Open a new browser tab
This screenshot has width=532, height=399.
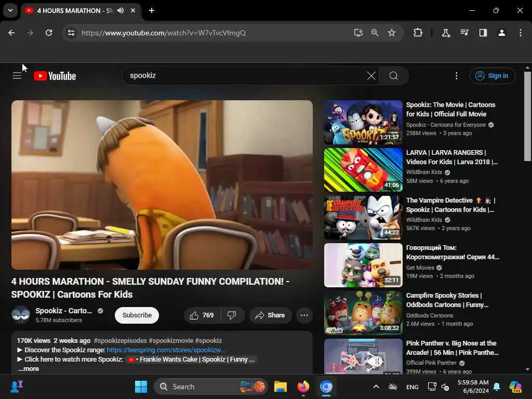[152, 10]
